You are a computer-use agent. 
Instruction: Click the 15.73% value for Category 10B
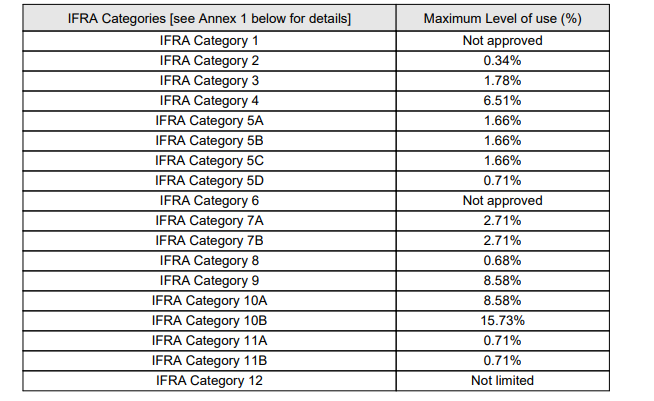[x=502, y=320]
